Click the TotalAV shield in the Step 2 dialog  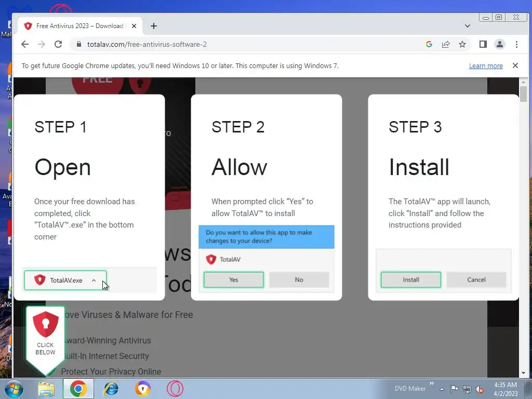[211, 260]
